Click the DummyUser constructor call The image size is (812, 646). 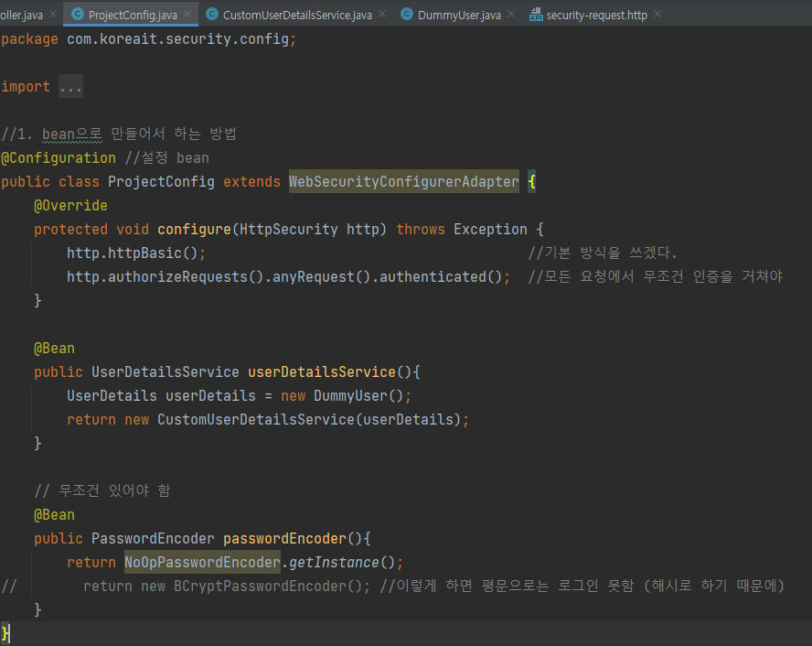tap(358, 396)
